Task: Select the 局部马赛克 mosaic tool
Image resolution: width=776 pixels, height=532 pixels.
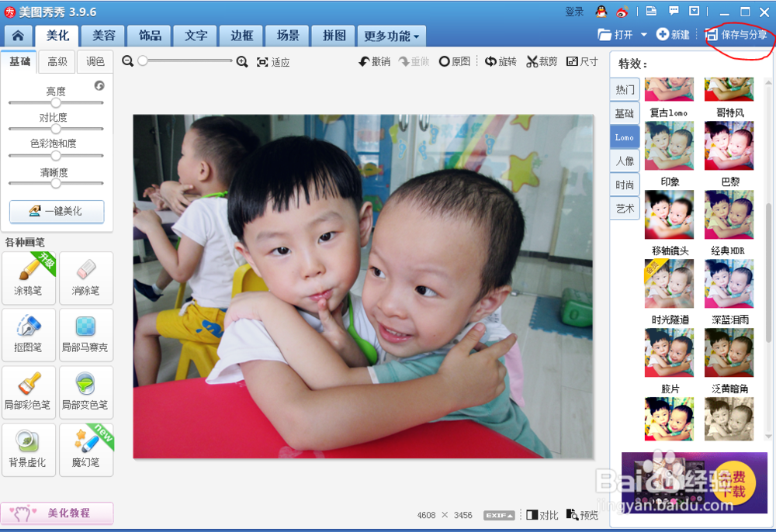Action: (x=86, y=335)
